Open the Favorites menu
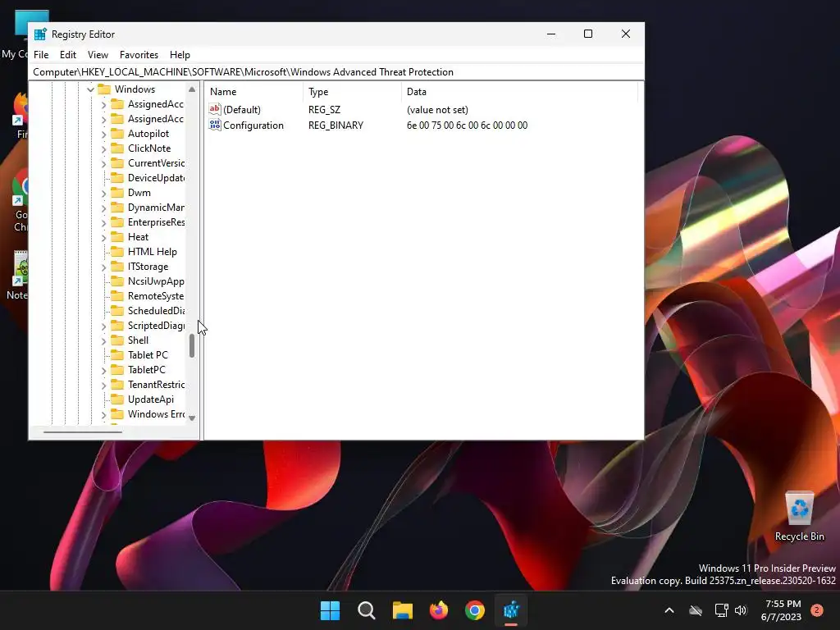 139,55
